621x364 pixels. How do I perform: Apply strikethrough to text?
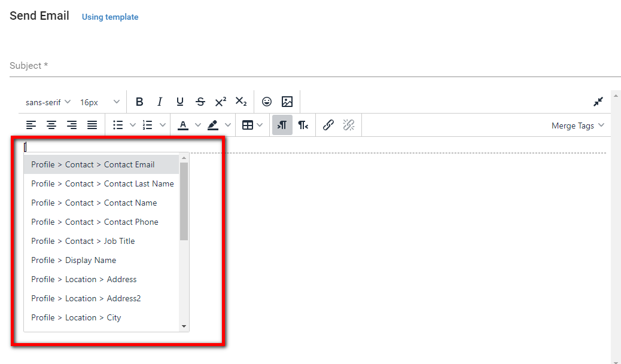(x=200, y=102)
